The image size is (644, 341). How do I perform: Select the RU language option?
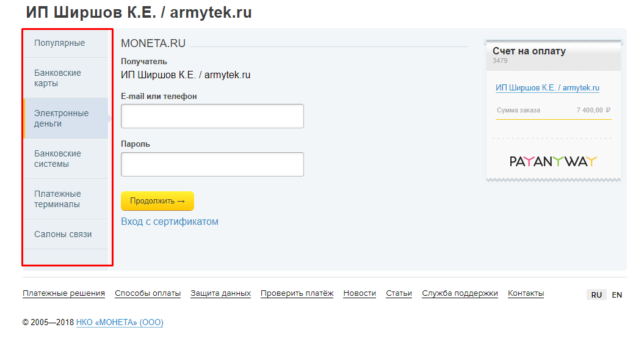coord(596,295)
